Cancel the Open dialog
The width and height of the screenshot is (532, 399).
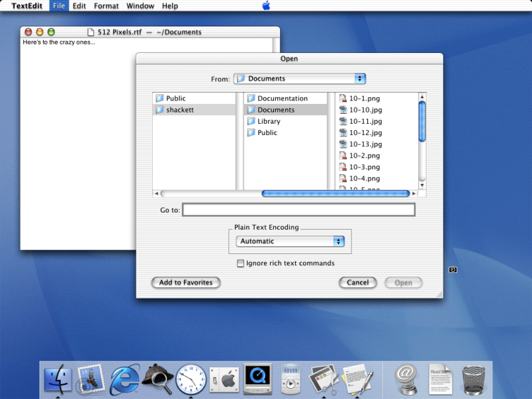click(x=357, y=283)
